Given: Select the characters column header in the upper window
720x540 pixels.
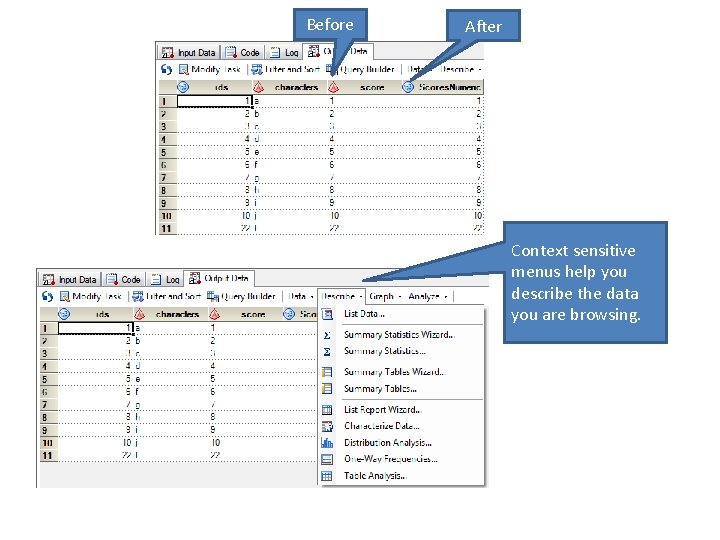Looking at the screenshot, I should (290, 87).
